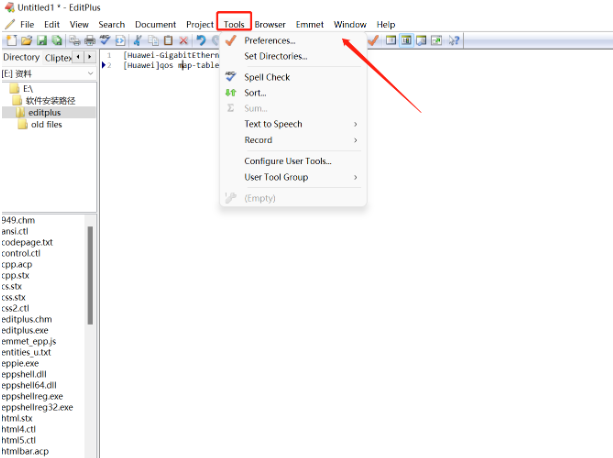Open the Edit menu
The image size is (613, 458).
(52, 24)
